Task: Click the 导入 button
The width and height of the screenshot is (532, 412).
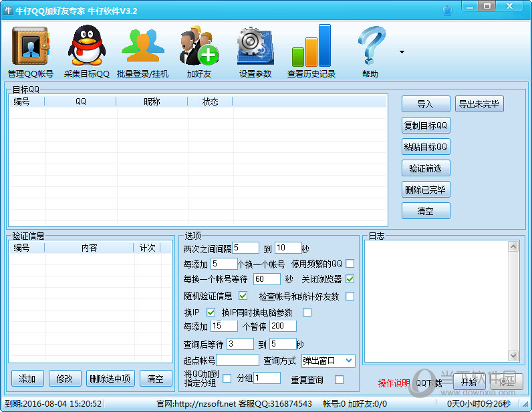Action: (426, 104)
